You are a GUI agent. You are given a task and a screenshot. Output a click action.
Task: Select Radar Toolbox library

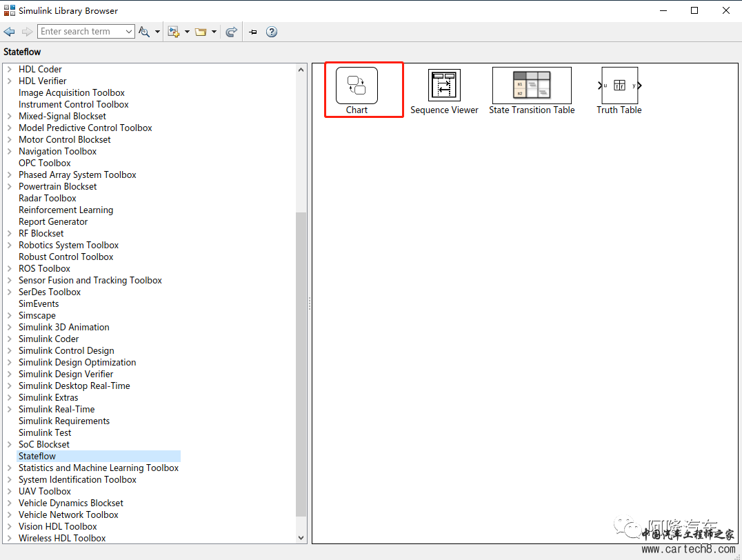pyautogui.click(x=48, y=199)
